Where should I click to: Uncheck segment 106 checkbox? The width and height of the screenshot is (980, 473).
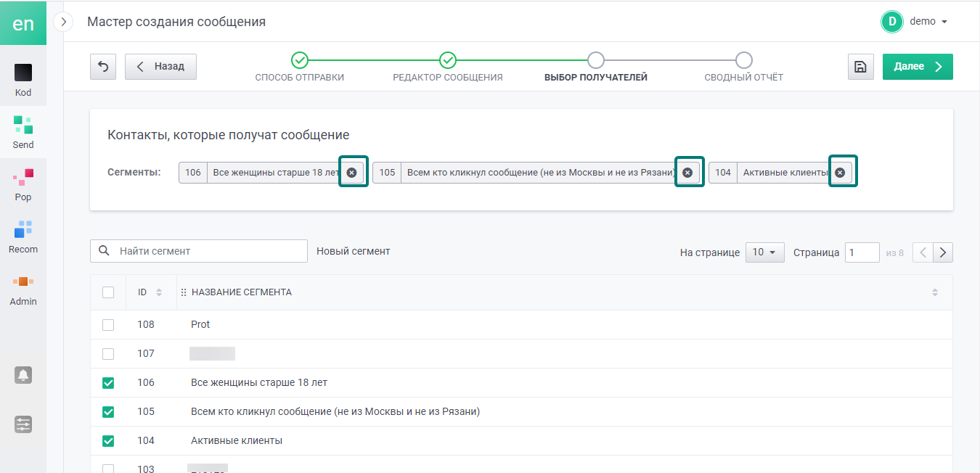108,382
